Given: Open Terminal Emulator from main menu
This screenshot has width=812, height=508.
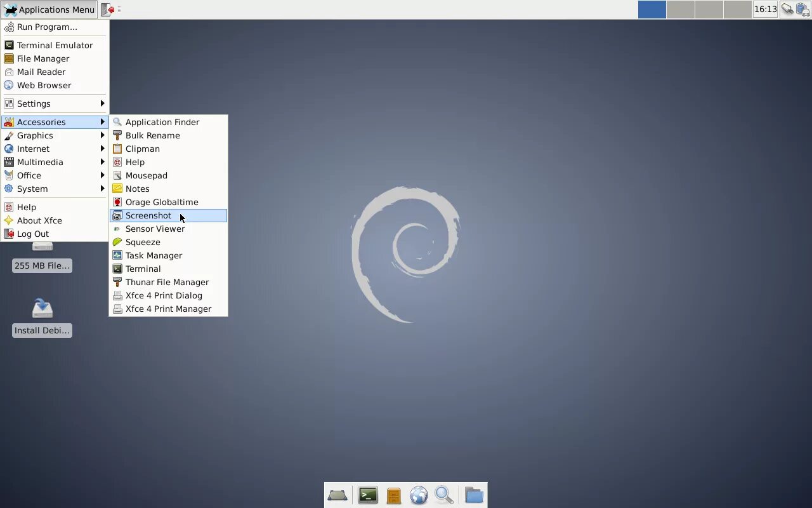Looking at the screenshot, I should point(55,45).
